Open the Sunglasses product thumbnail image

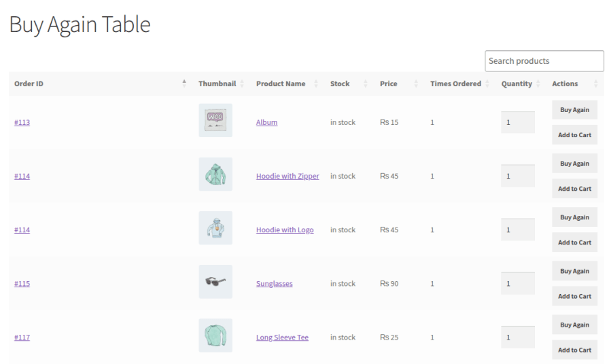pyautogui.click(x=215, y=281)
